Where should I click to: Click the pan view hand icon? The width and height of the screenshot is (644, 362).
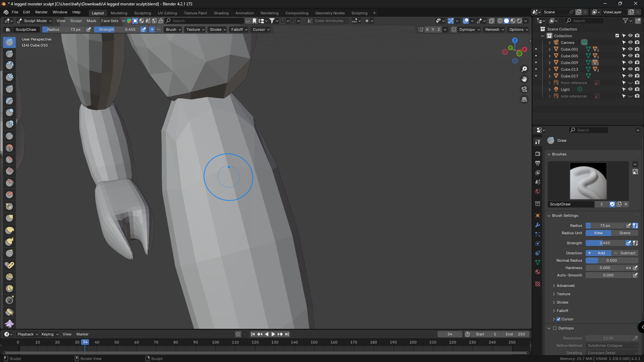524,79
